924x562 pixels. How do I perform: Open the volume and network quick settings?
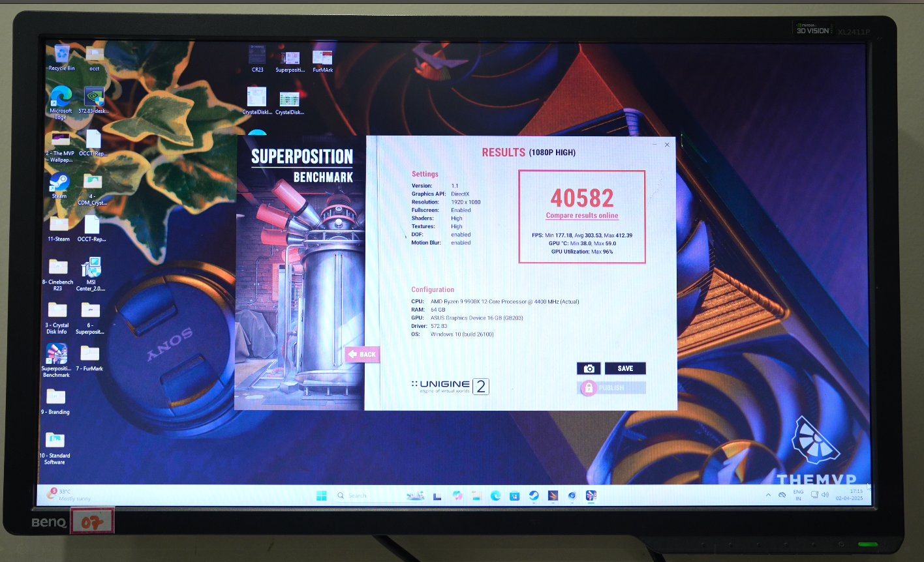(820, 495)
